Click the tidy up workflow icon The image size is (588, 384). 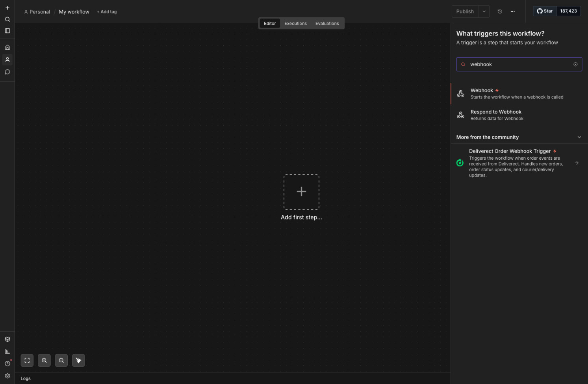point(78,360)
